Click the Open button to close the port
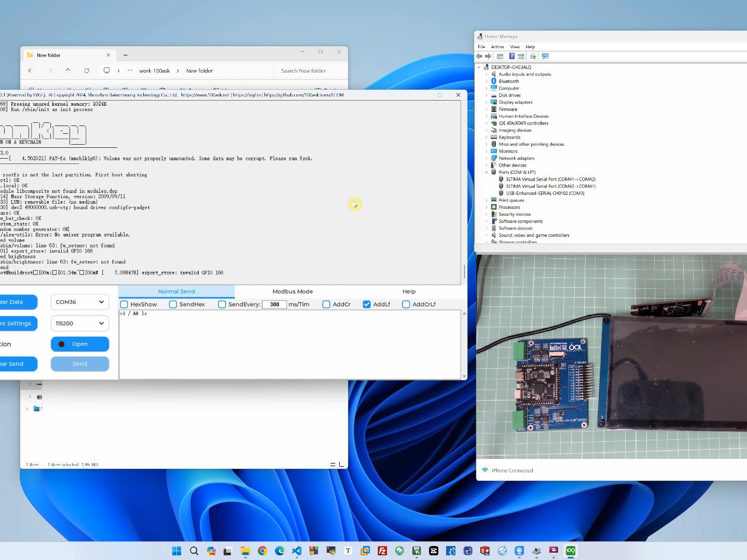The image size is (747, 560). click(x=79, y=344)
